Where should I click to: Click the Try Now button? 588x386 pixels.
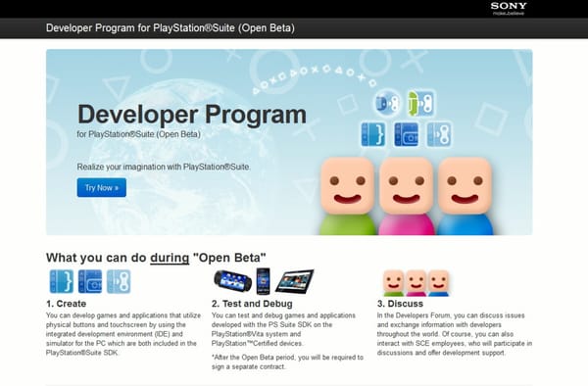point(102,187)
